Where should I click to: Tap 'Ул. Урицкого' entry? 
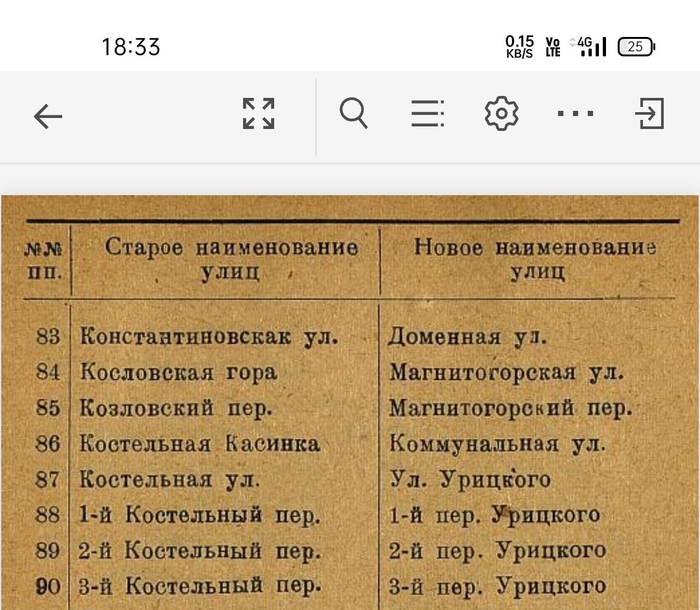[470, 479]
